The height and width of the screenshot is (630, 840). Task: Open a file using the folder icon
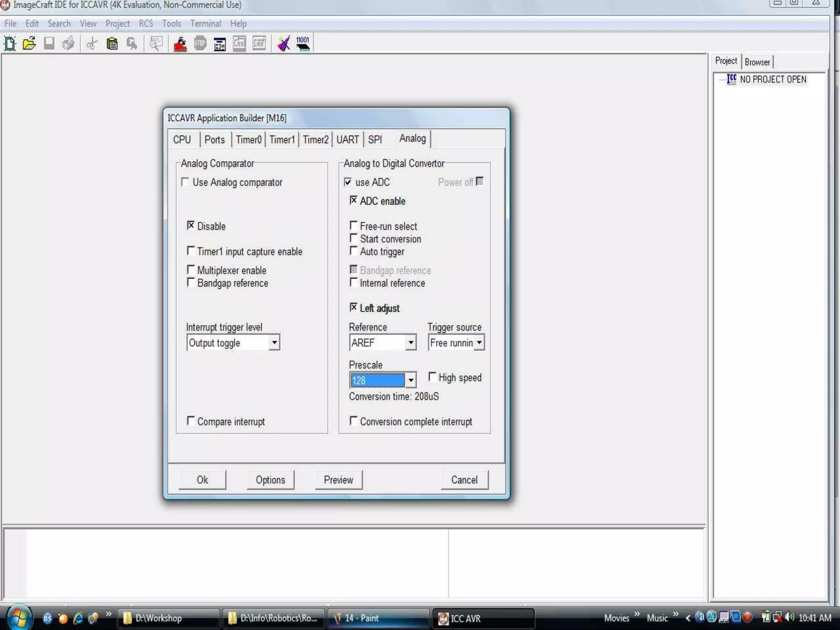[29, 43]
